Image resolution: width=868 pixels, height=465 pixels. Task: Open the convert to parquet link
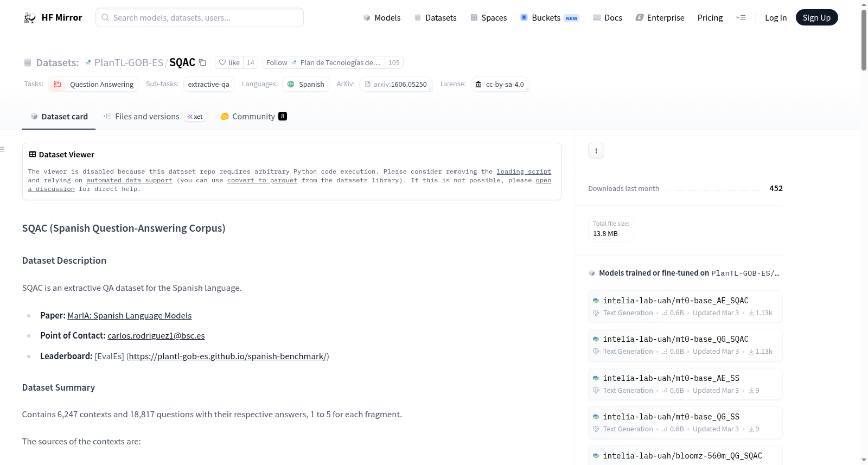point(262,180)
